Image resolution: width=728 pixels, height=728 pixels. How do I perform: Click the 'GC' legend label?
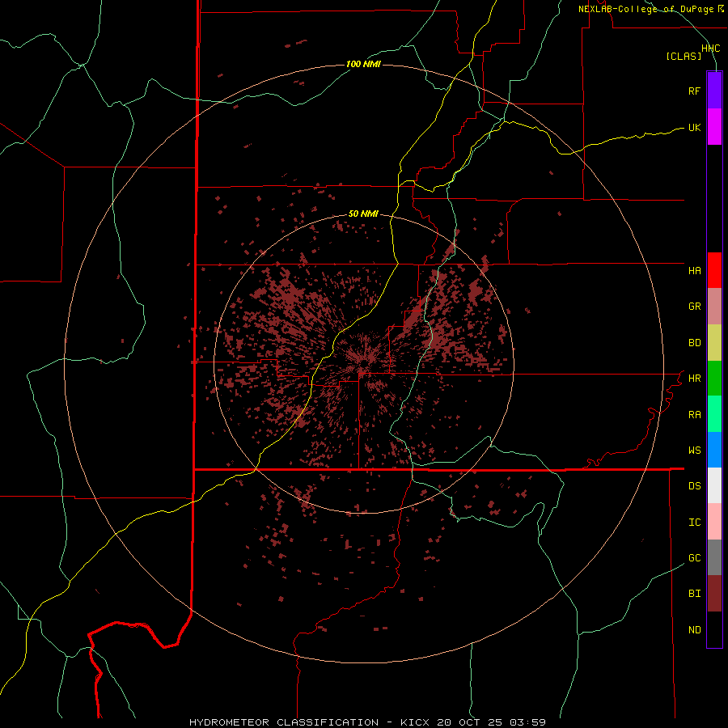click(694, 558)
